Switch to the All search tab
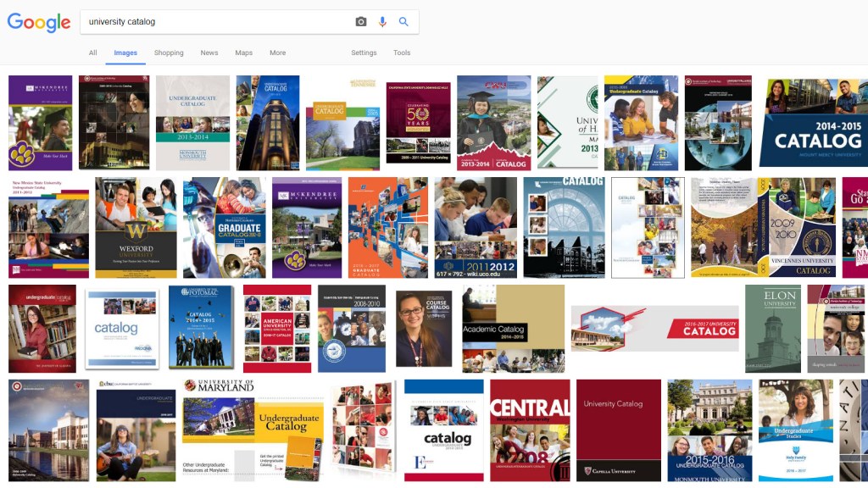This screenshot has width=868, height=488. [x=93, y=53]
